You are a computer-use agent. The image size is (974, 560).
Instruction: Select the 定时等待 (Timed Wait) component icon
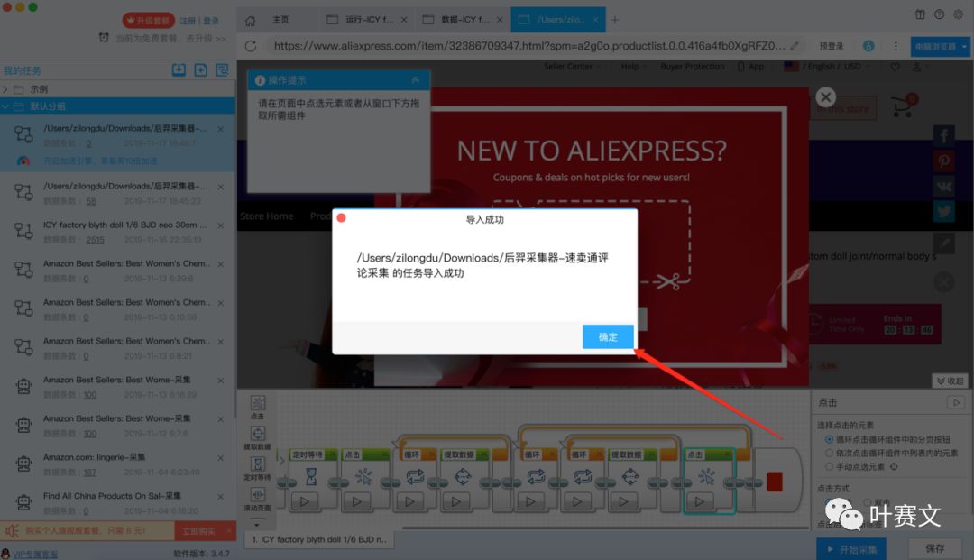coord(258,463)
